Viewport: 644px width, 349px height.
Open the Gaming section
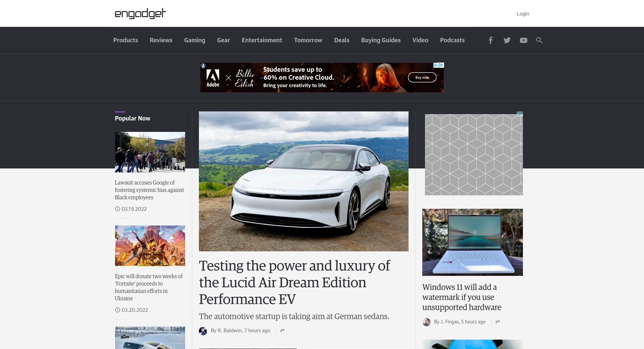(x=195, y=40)
